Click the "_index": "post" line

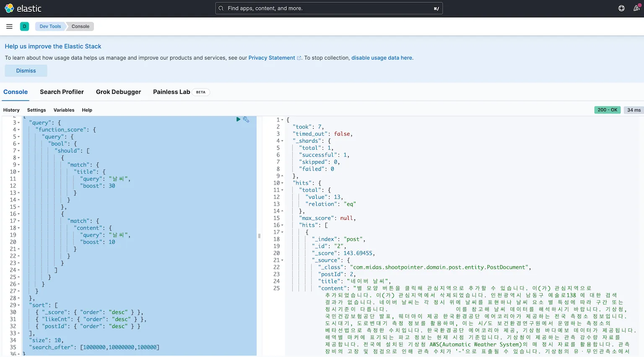click(339, 239)
